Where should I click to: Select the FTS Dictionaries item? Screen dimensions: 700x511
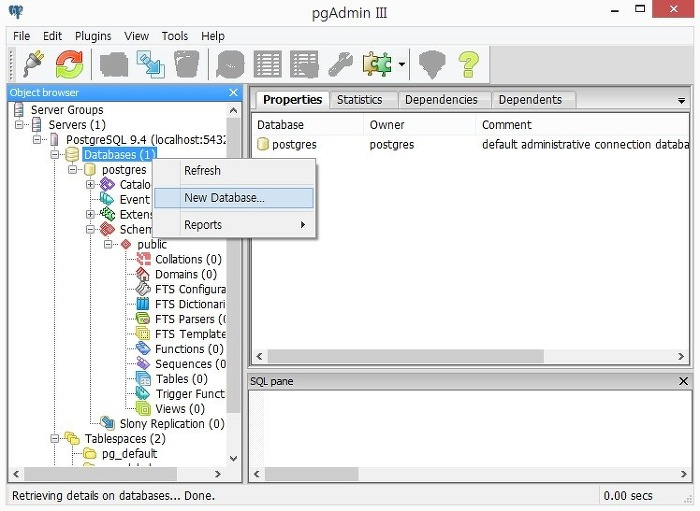pyautogui.click(x=190, y=304)
